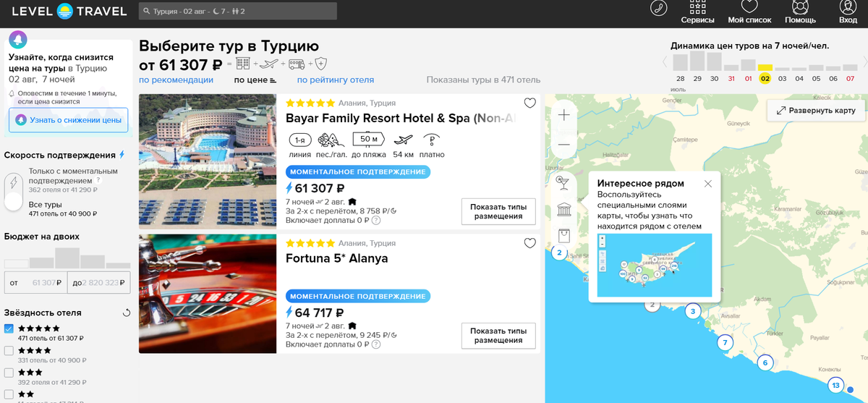Click map cluster marker 13
Viewport: 868px width, 403px height.
click(836, 385)
